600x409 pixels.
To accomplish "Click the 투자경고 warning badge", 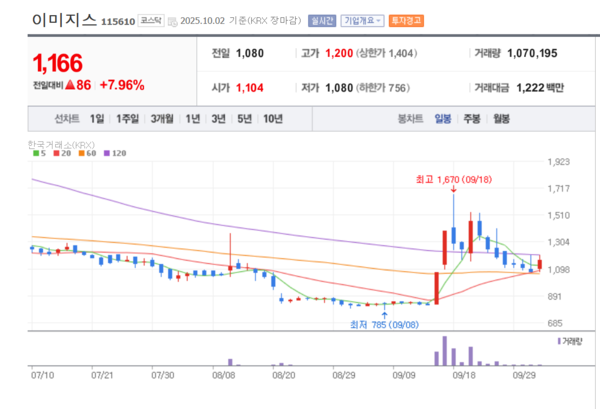I will [x=406, y=20].
